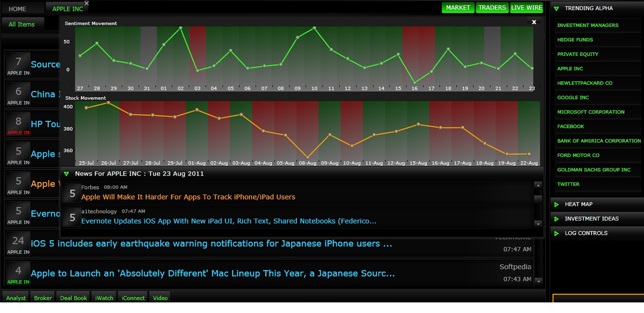Select PRIVATE EQUITY in trending list
644x313 pixels.
click(x=577, y=54)
